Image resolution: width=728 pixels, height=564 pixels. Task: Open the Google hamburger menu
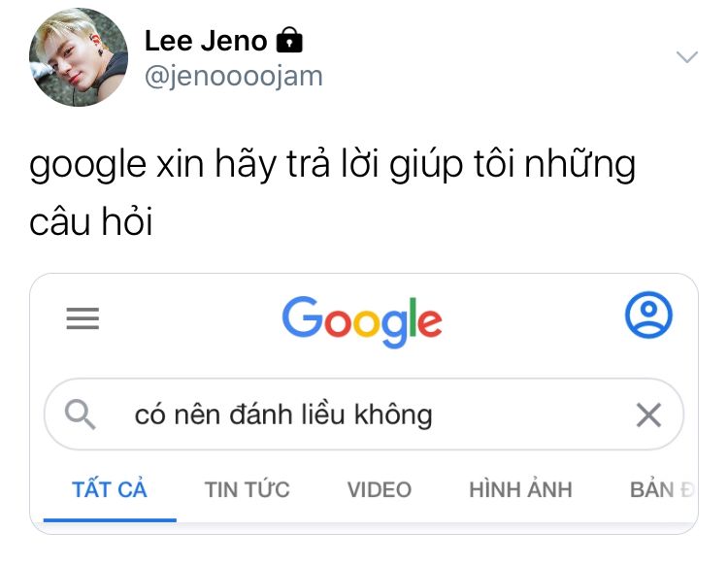click(83, 318)
